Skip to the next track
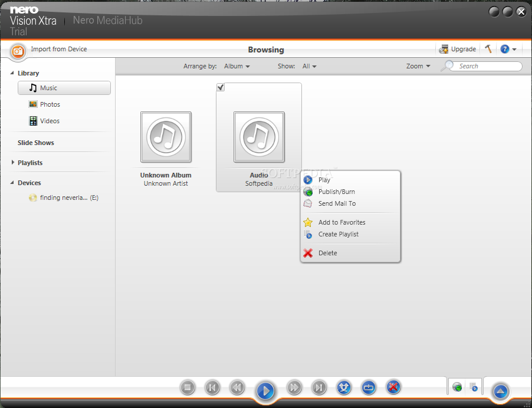Screen dimensions: 532x408 tap(319, 387)
